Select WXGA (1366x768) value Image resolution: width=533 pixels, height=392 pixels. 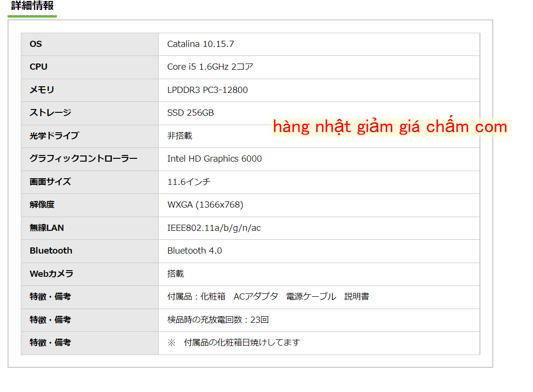click(205, 205)
